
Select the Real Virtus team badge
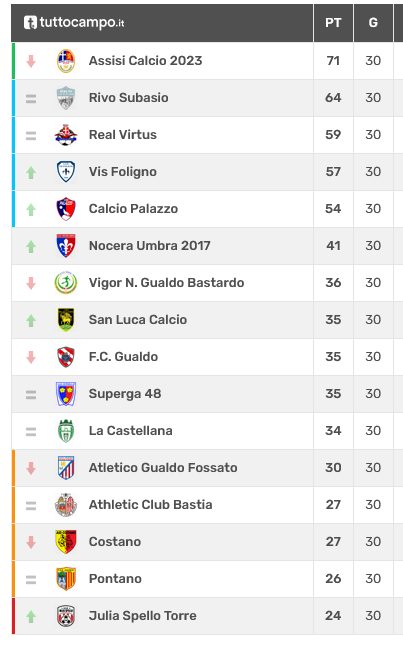pos(66,135)
